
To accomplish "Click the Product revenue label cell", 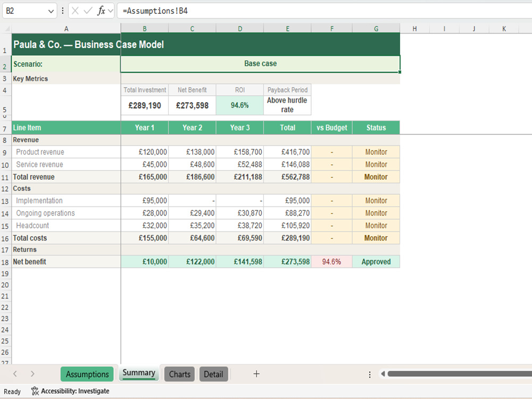I will (66, 152).
